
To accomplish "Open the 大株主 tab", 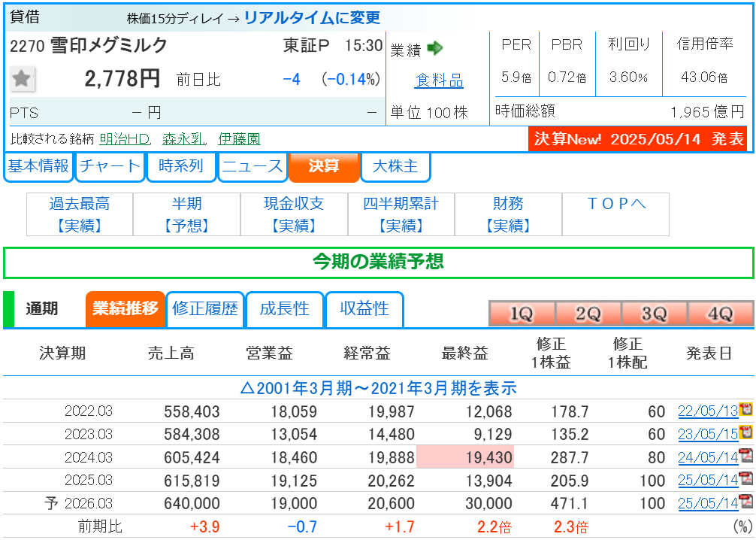I will (395, 167).
